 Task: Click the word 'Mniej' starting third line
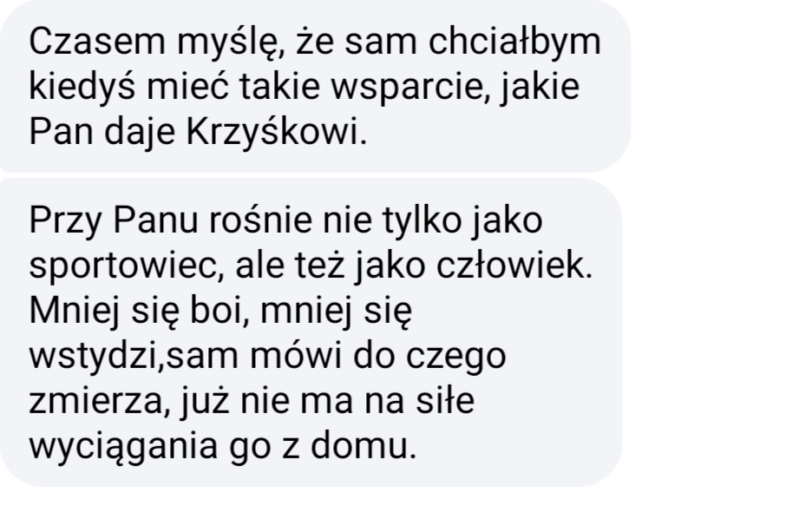pos(75,312)
